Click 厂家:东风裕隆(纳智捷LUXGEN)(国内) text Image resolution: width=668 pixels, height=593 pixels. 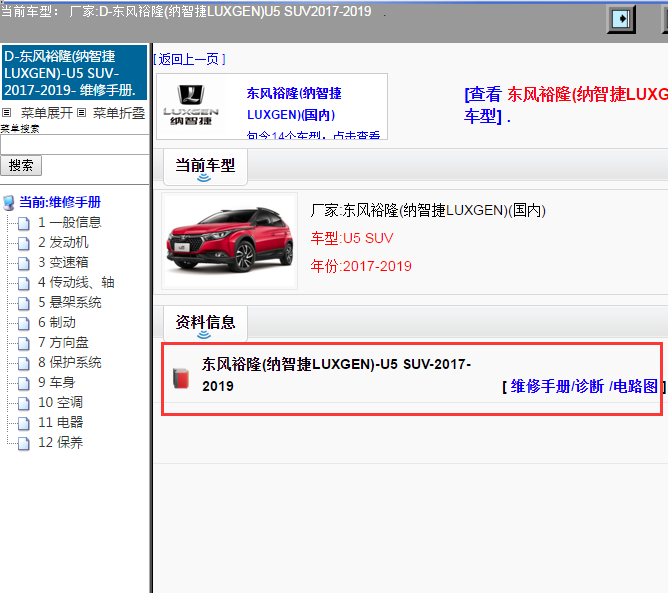pos(428,210)
